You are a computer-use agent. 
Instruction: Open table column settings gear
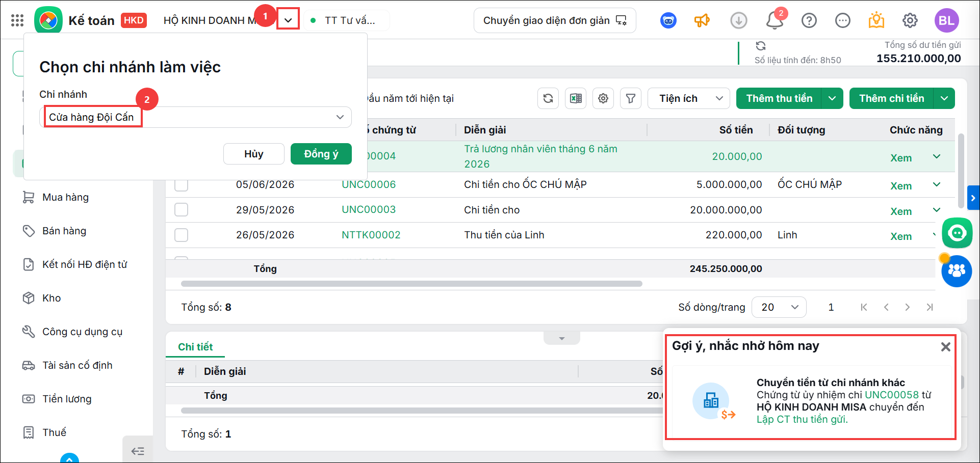click(x=603, y=98)
